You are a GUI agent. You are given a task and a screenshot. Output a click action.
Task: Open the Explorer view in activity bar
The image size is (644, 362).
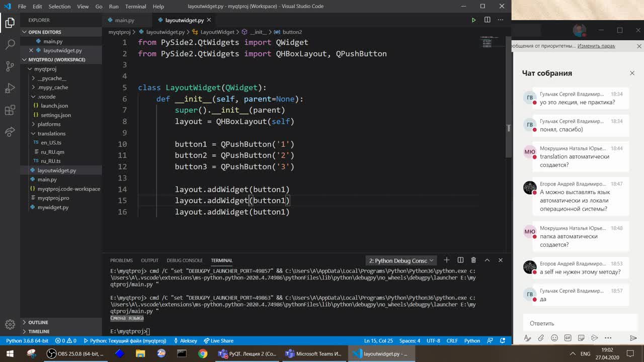click(x=10, y=23)
